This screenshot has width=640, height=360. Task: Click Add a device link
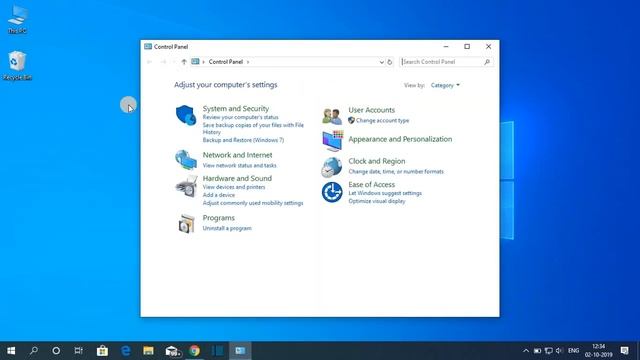click(x=219, y=195)
